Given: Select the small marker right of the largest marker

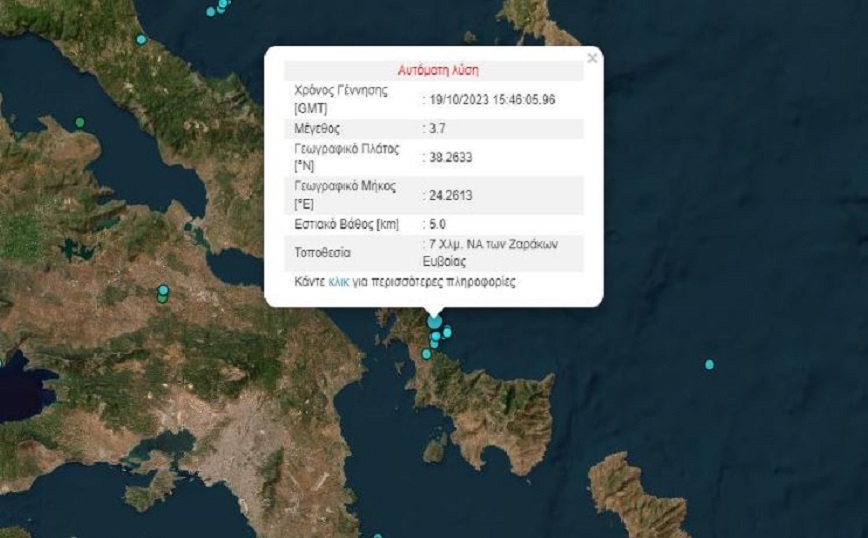Looking at the screenshot, I should 447,332.
